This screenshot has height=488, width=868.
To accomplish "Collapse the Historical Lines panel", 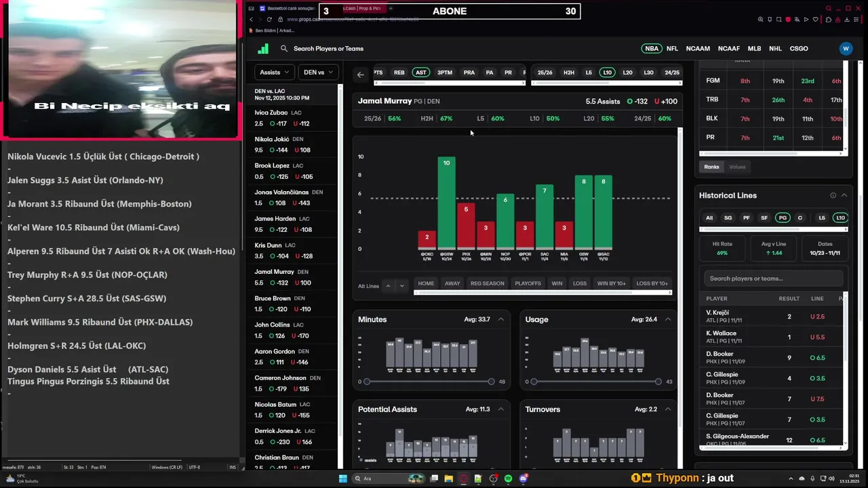I will point(844,195).
